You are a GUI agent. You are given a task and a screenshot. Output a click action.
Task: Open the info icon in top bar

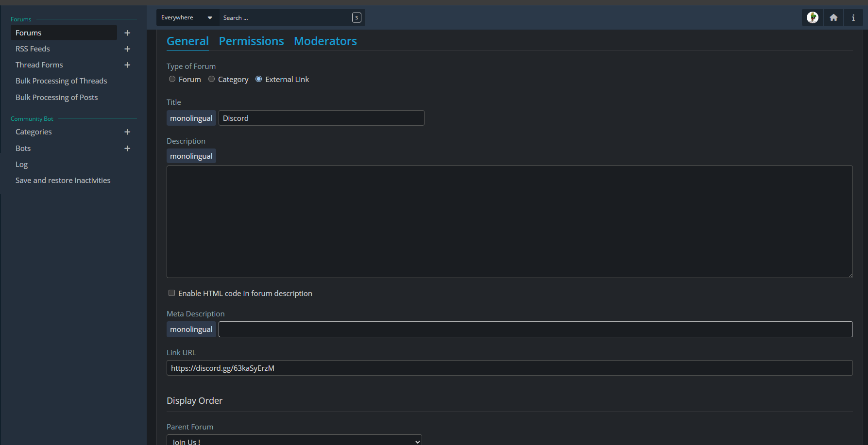tap(853, 18)
